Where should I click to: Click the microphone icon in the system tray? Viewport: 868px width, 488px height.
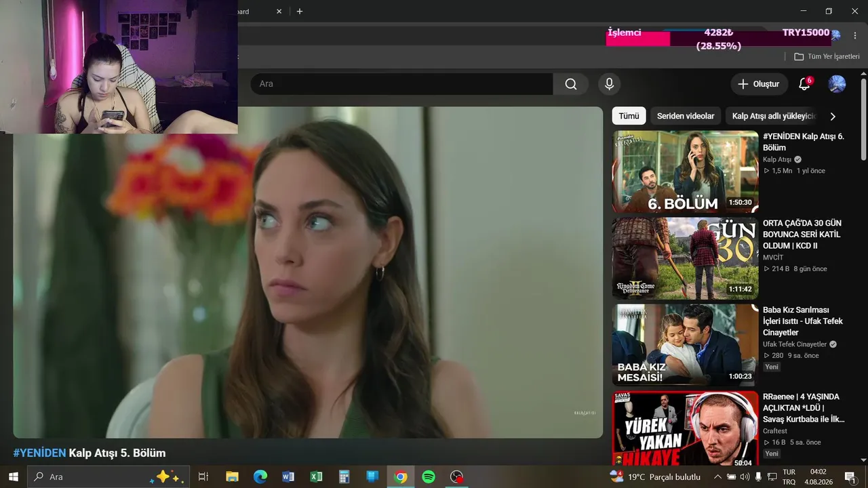[x=758, y=476]
